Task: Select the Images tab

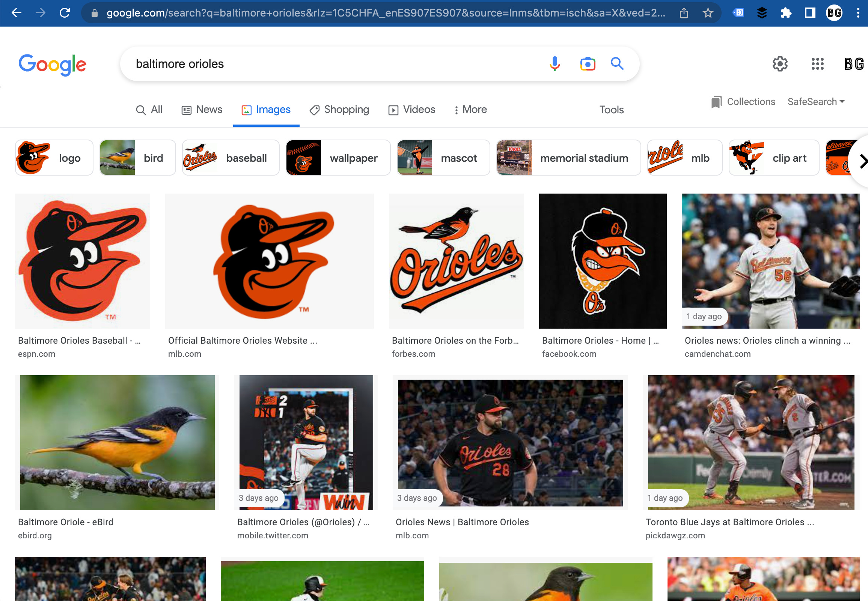Action: pyautogui.click(x=266, y=110)
